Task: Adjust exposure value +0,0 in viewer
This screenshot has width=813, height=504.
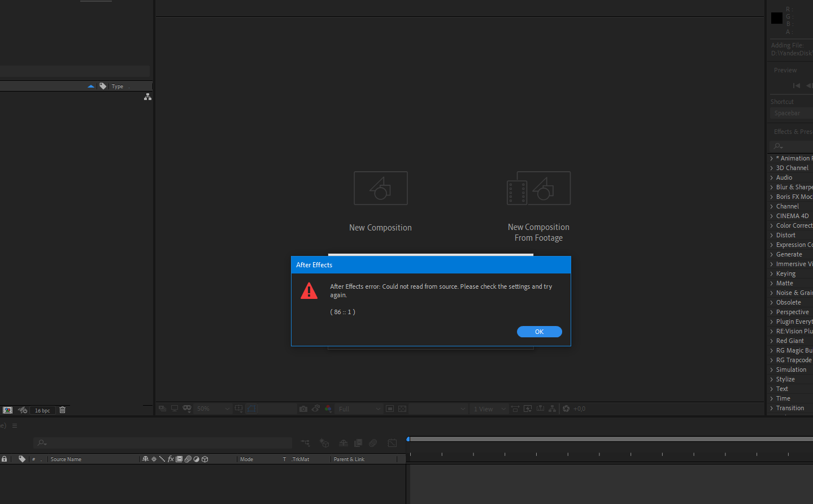Action: 580,409
